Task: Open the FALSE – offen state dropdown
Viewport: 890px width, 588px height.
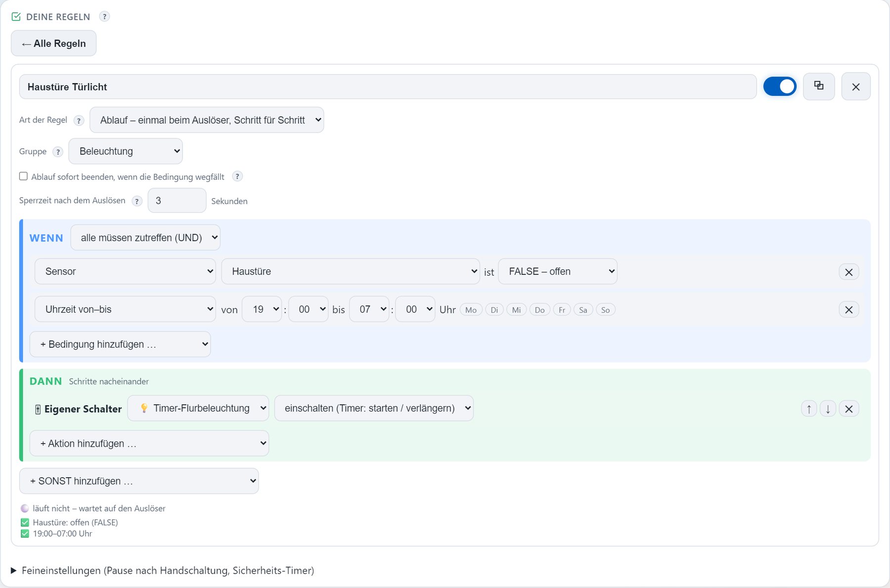Action: pyautogui.click(x=558, y=271)
